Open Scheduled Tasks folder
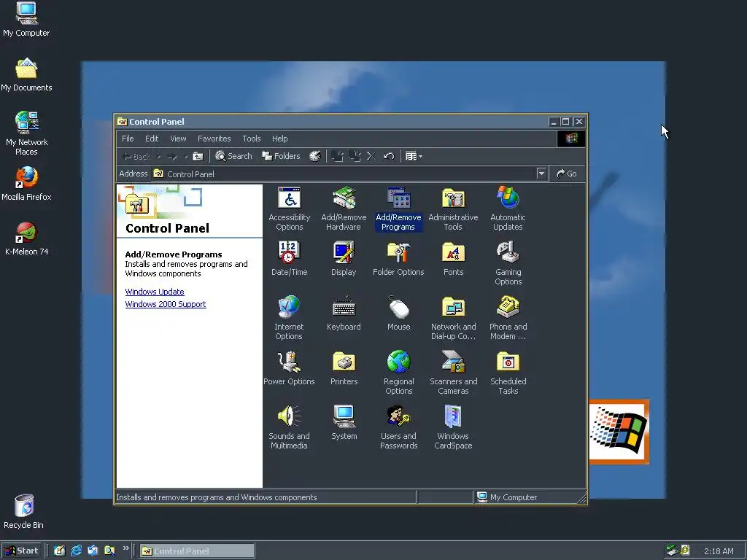Screen dimensions: 747x560 click(508, 373)
